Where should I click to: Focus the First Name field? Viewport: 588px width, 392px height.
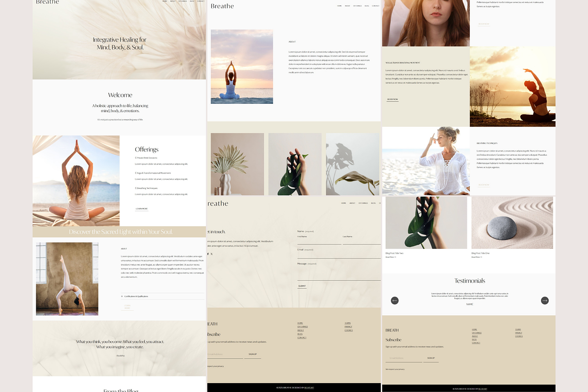tap(319, 241)
